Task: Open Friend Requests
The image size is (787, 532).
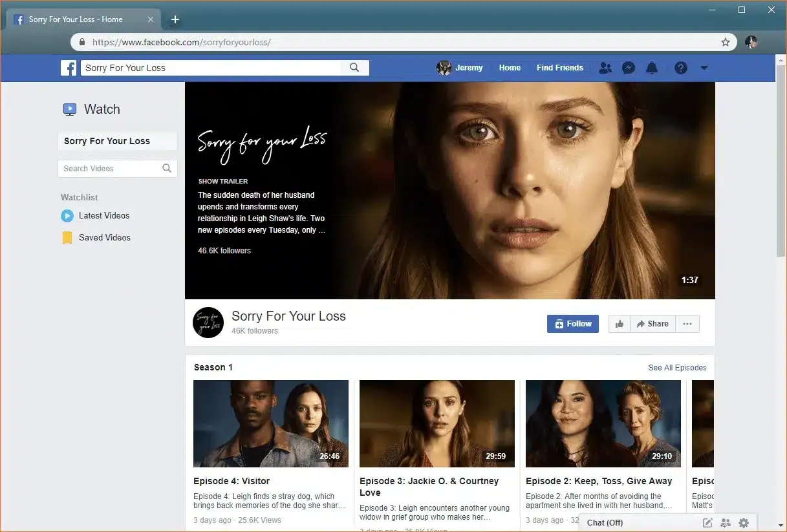Action: [605, 67]
